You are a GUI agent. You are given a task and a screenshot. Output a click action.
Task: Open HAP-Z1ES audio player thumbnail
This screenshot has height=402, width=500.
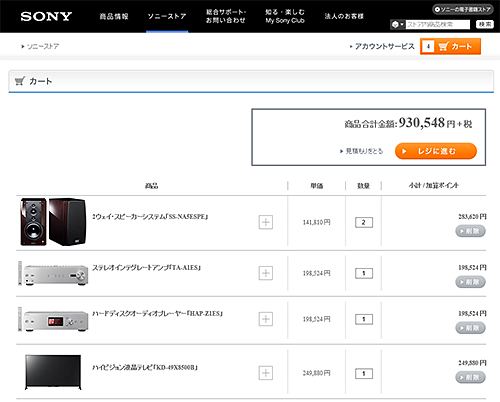tap(53, 319)
